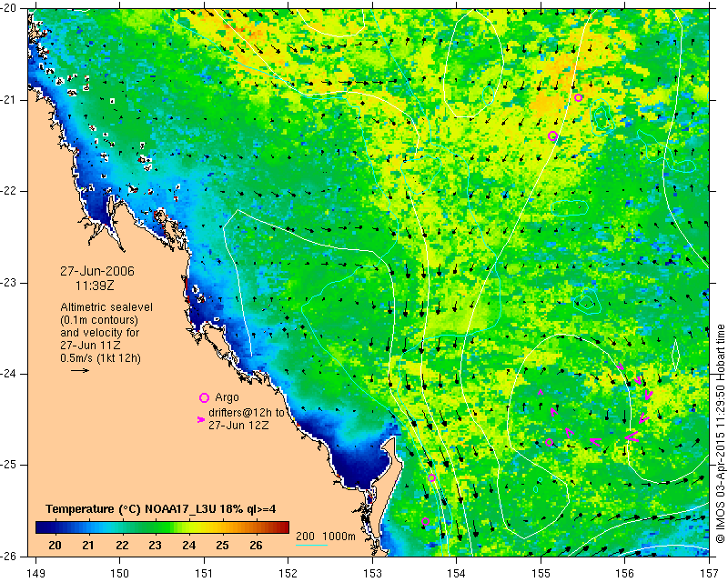This screenshot has width=728, height=582.
Task: Click the IMOS copyright timestamp text
Action: point(720,434)
